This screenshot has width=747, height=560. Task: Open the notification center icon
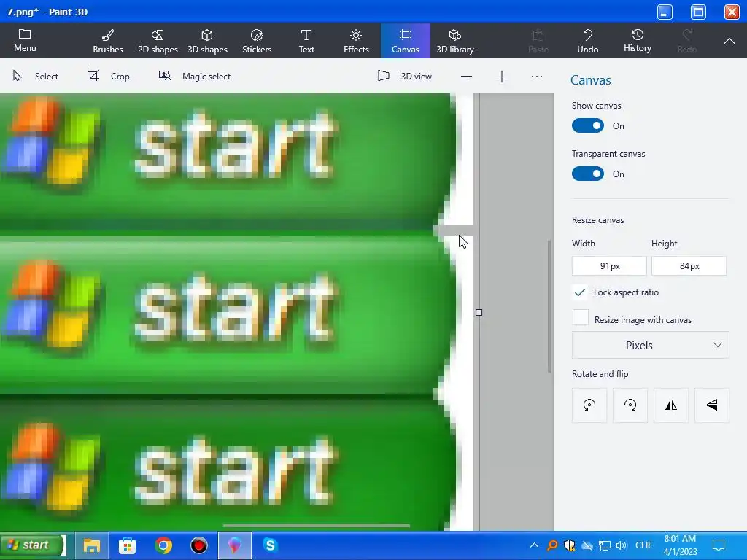(x=719, y=545)
